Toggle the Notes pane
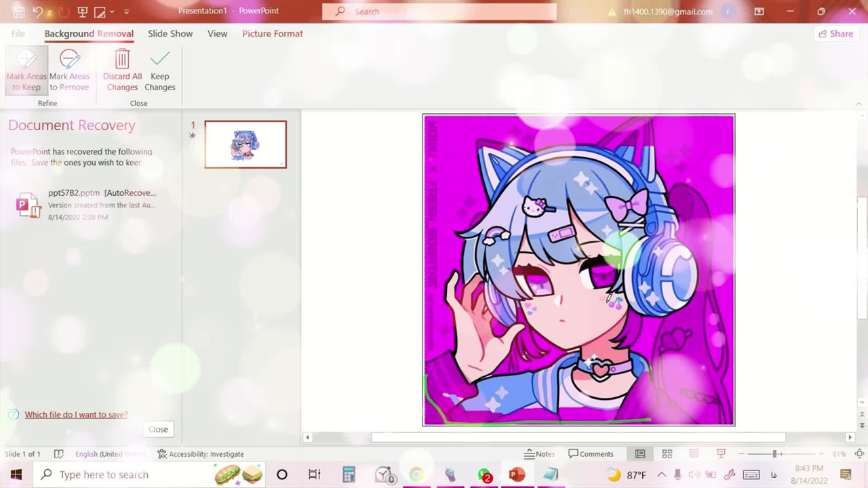 tap(539, 454)
